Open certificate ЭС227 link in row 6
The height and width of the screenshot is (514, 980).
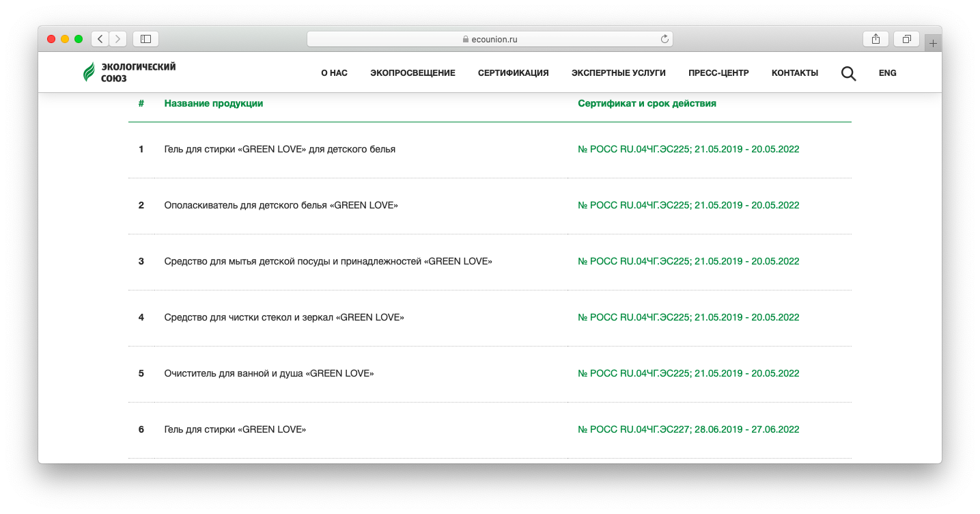[x=688, y=429]
